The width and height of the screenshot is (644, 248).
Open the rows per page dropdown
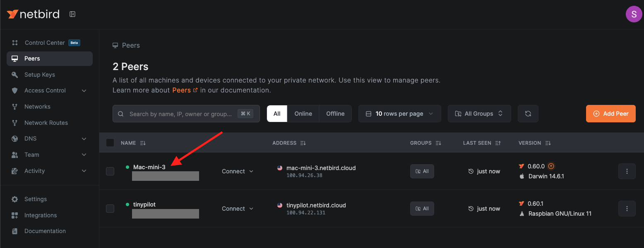point(399,113)
